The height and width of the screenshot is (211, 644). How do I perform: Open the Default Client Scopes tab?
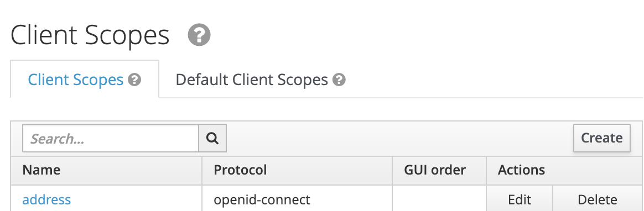click(261, 80)
